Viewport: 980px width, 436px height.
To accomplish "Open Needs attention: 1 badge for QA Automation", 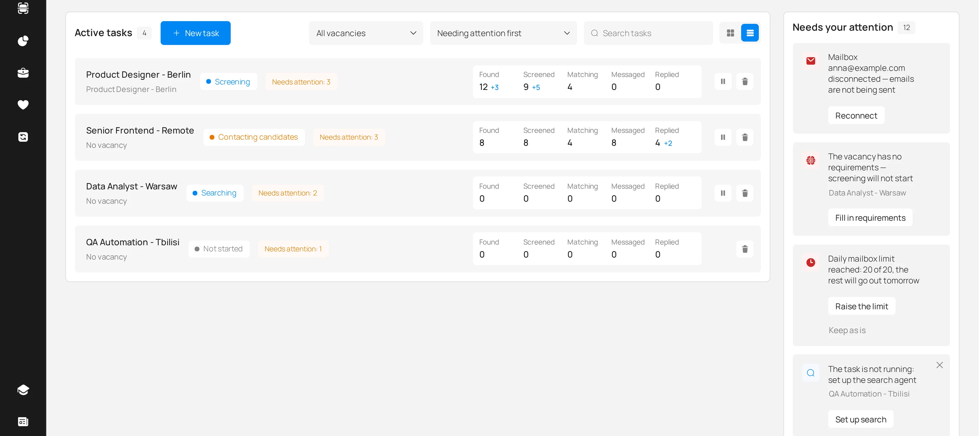I will (x=293, y=249).
